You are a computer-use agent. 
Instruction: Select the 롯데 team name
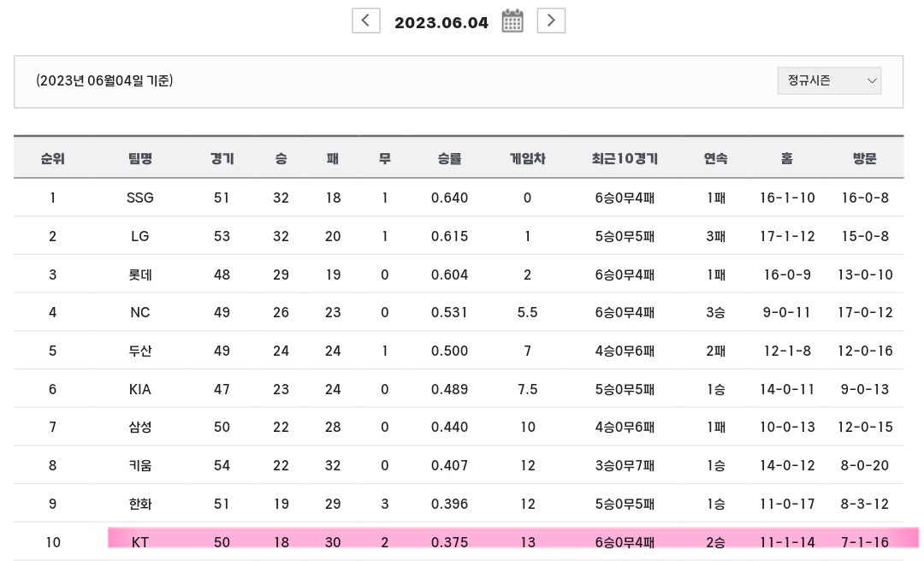(140, 275)
